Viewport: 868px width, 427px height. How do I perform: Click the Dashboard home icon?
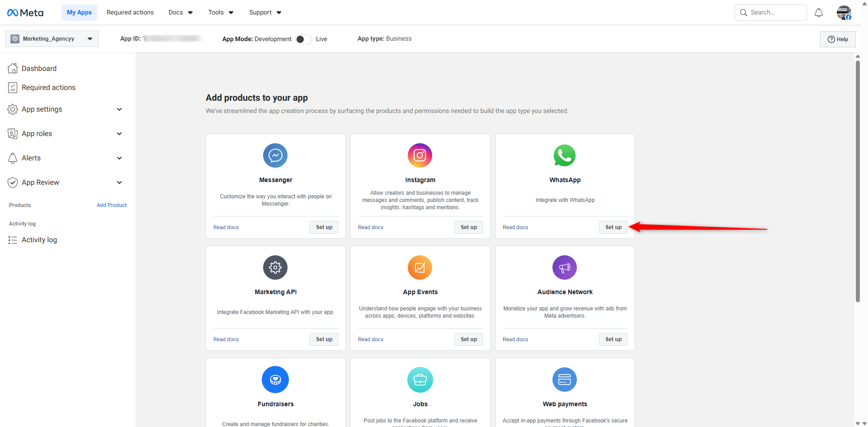coord(13,68)
